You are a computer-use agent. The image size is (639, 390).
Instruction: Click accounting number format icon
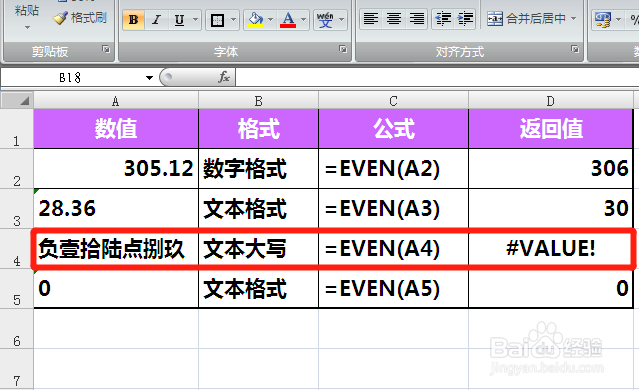pyautogui.click(x=603, y=19)
